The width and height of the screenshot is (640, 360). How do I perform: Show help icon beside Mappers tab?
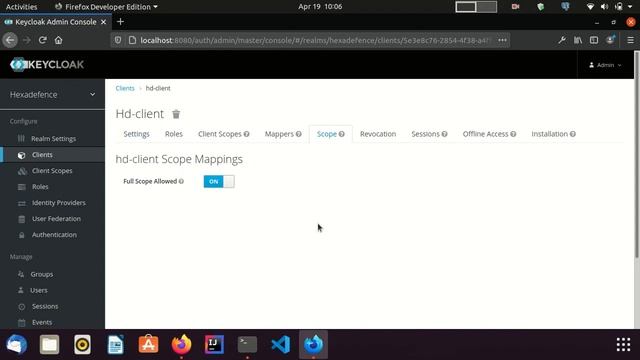pos(299,134)
